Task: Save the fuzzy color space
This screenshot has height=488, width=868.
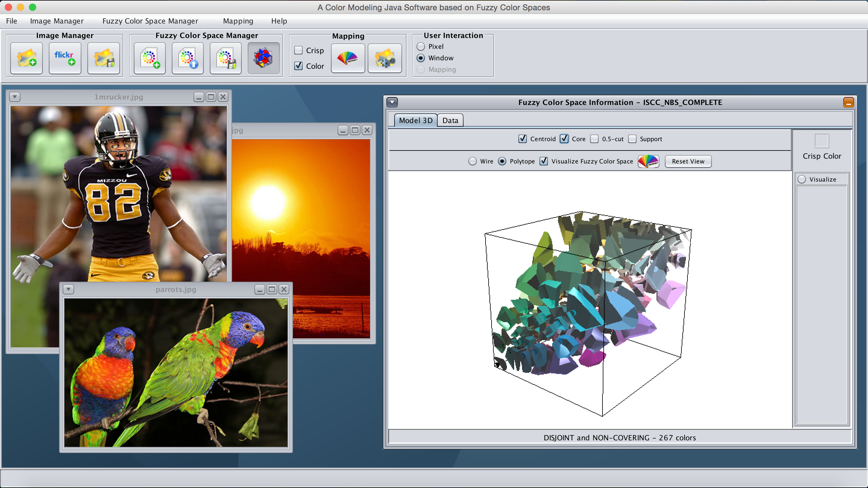Action: [226, 58]
